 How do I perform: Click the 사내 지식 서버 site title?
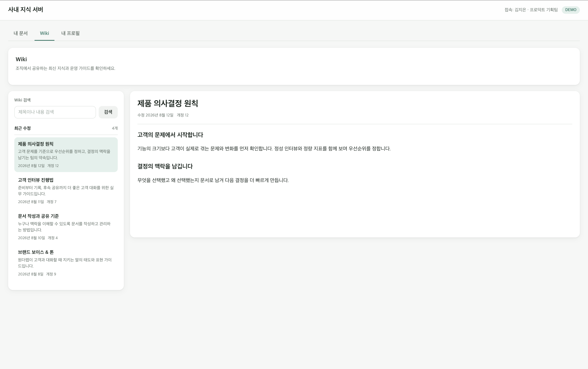pyautogui.click(x=26, y=10)
